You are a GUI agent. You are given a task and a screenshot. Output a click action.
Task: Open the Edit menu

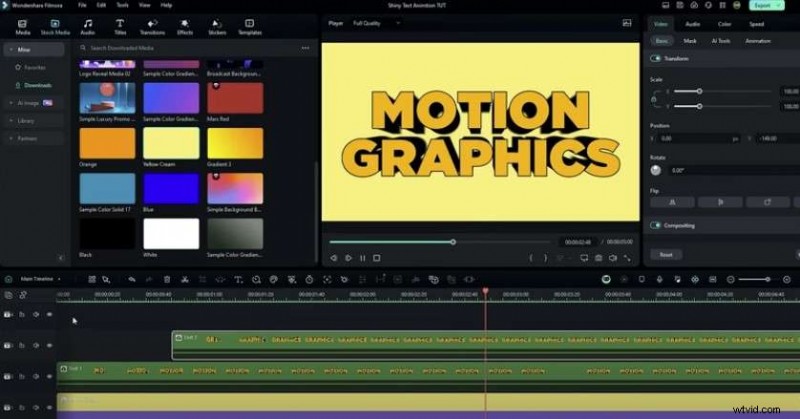tap(102, 5)
